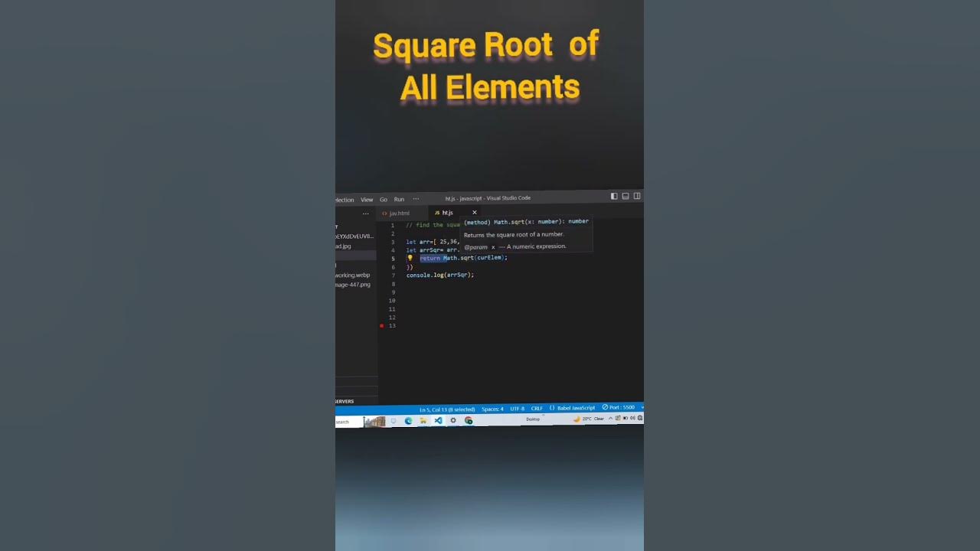The height and width of the screenshot is (551, 980).
Task: Click the Desktop toolbar label in taskbar
Action: tap(533, 419)
